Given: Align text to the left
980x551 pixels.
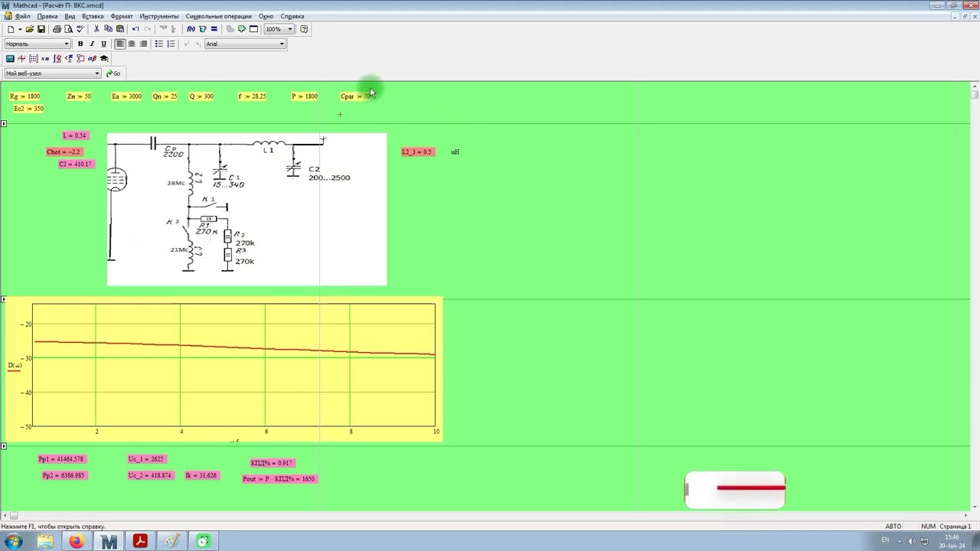Looking at the screenshot, I should point(120,44).
